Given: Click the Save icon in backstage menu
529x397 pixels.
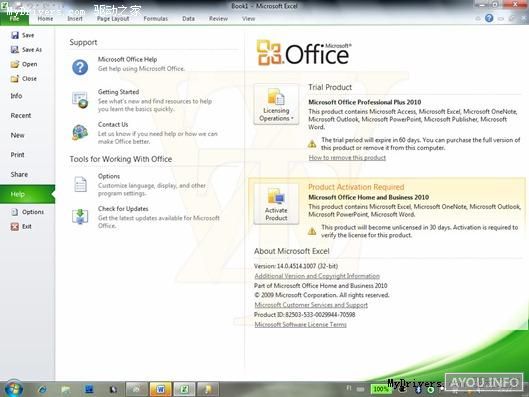Looking at the screenshot, I should point(15,35).
